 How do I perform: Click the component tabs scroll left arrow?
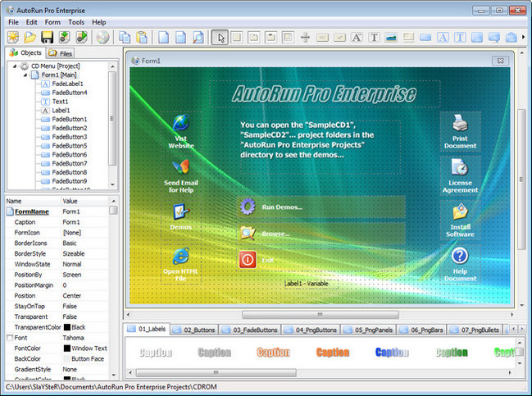[514, 329]
